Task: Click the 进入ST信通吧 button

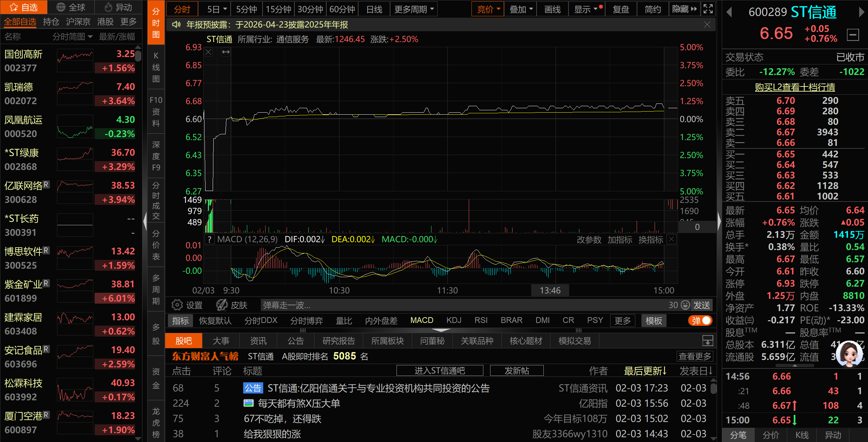Action: (x=440, y=370)
